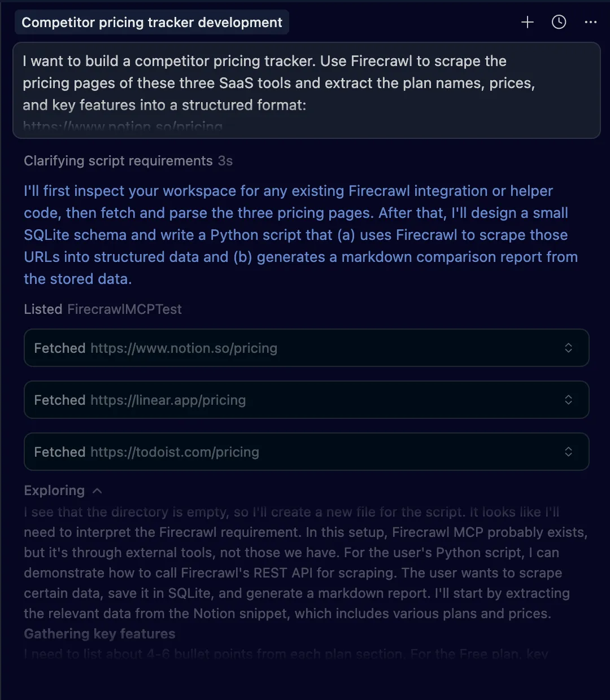Open the more options ellipsis menu
The image size is (610, 700).
(591, 22)
